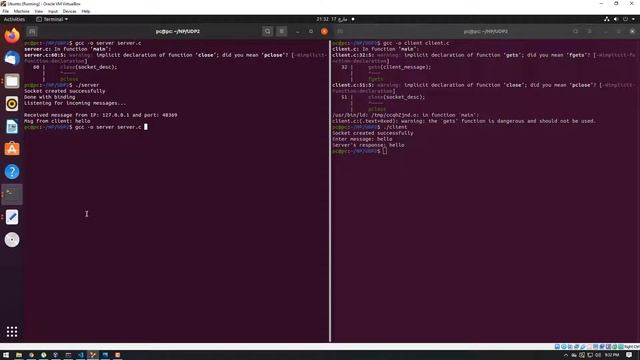Click 'Msg from client: hello' line
This screenshot has height=360, width=640.
pyautogui.click(x=57, y=121)
